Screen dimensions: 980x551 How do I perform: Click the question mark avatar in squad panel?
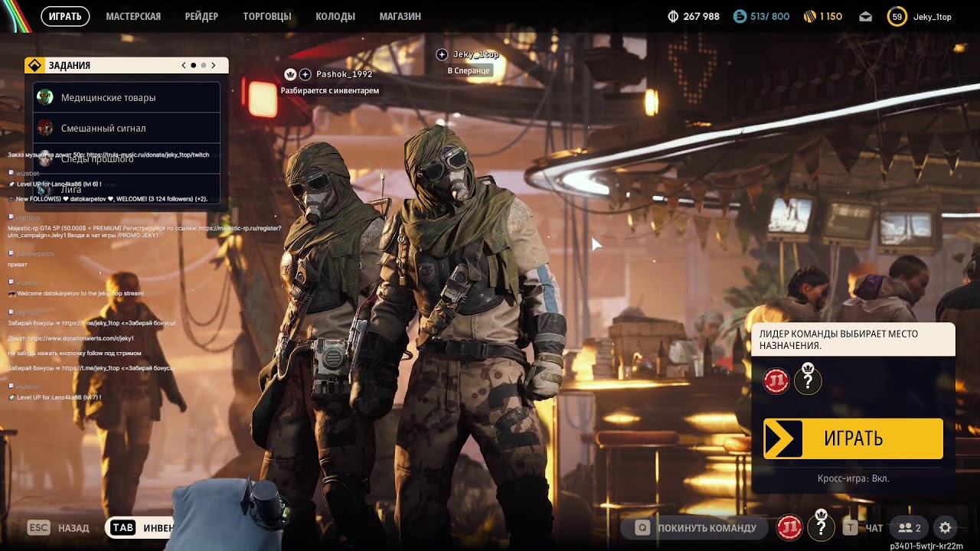808,380
